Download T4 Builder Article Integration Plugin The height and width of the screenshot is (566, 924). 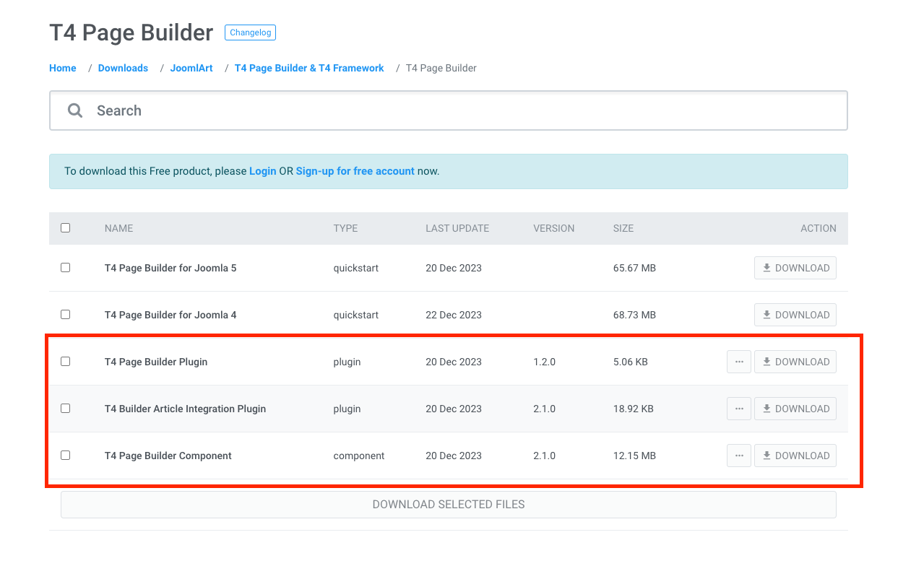click(x=795, y=409)
